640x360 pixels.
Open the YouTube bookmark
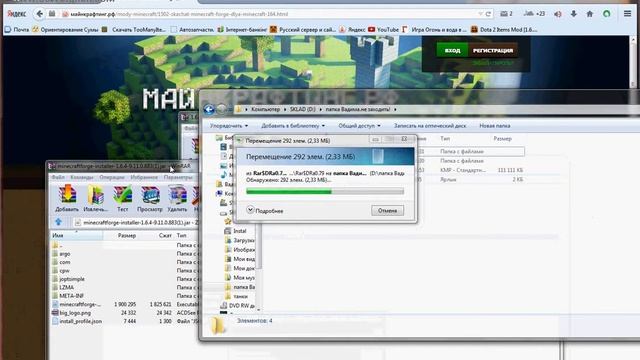tap(383, 29)
